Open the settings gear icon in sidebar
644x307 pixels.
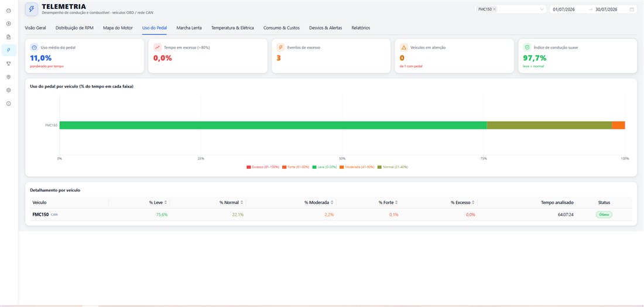point(9,90)
